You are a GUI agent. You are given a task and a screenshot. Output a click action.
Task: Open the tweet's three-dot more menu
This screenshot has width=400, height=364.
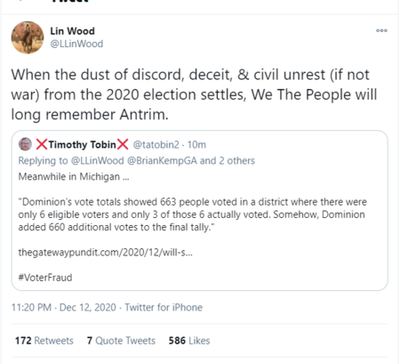pos(382,31)
